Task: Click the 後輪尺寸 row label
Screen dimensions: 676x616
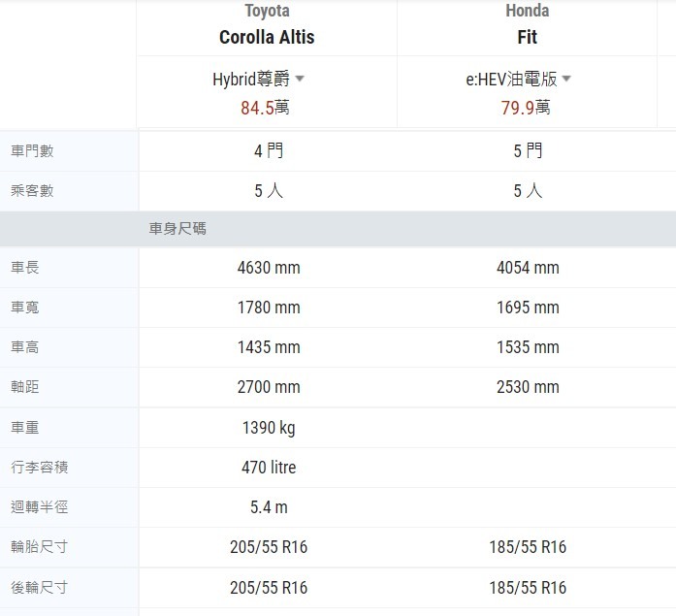Action: 40,588
